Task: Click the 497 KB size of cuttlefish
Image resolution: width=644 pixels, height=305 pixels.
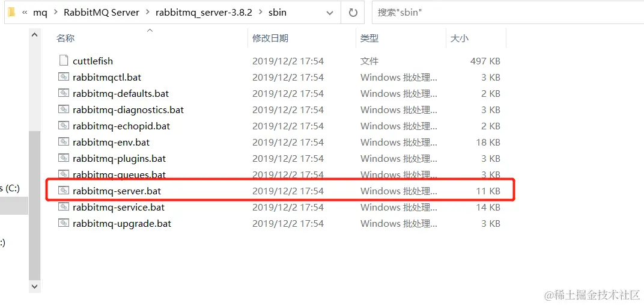Action: (485, 61)
